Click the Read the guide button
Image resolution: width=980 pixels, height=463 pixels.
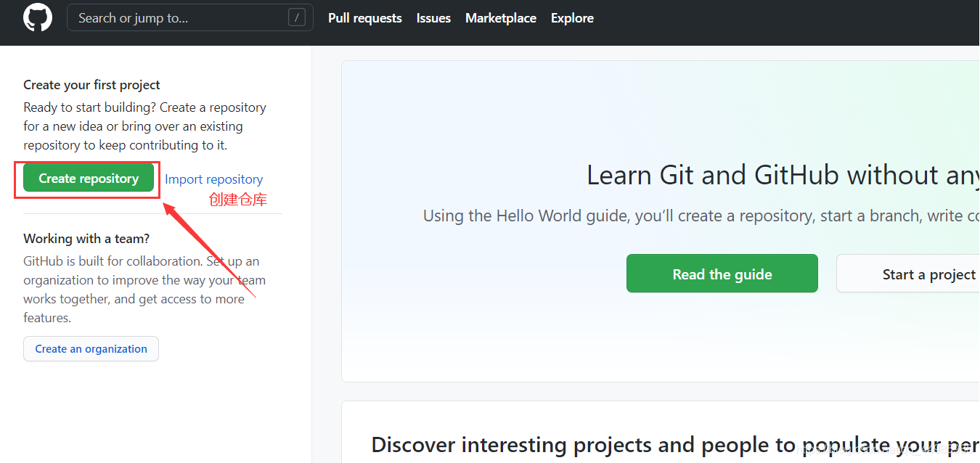722,274
